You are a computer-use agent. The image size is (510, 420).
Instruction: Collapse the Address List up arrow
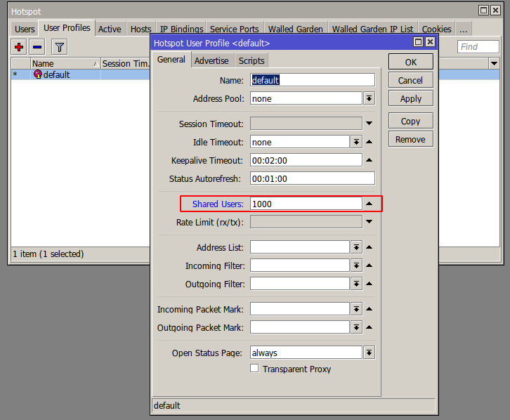(x=370, y=247)
